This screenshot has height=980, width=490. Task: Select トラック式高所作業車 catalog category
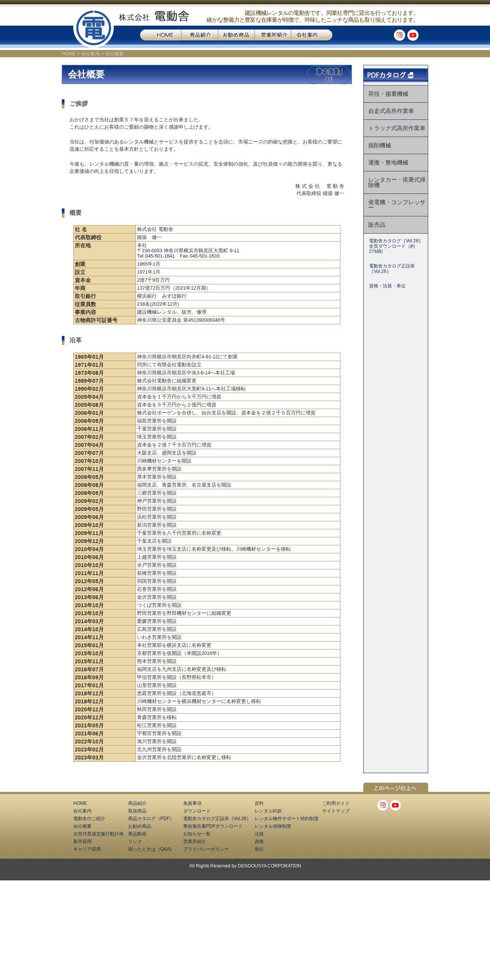click(x=396, y=128)
